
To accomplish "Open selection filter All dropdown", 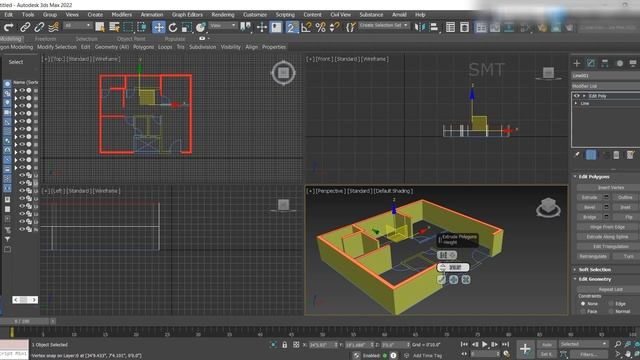I will click(78, 26).
